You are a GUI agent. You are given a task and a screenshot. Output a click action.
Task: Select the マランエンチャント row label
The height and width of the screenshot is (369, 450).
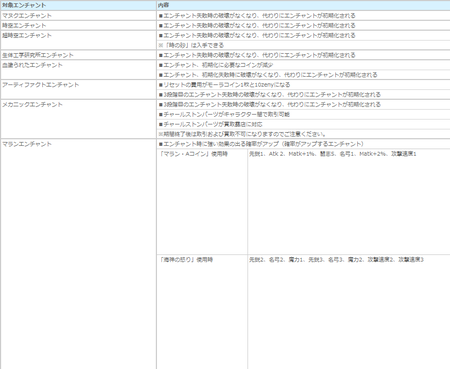point(27,144)
